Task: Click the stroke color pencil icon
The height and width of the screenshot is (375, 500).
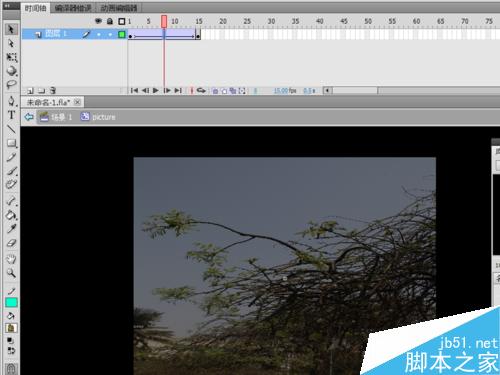Action: click(x=11, y=291)
